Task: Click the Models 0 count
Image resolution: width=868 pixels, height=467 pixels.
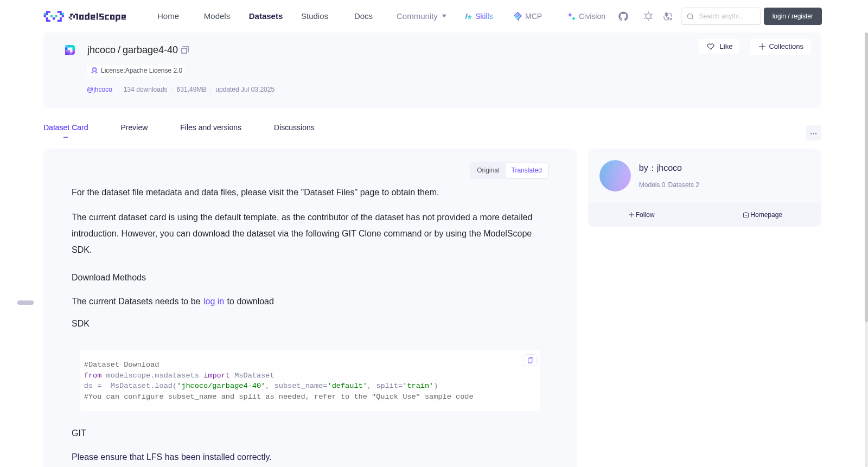Action: click(x=652, y=185)
